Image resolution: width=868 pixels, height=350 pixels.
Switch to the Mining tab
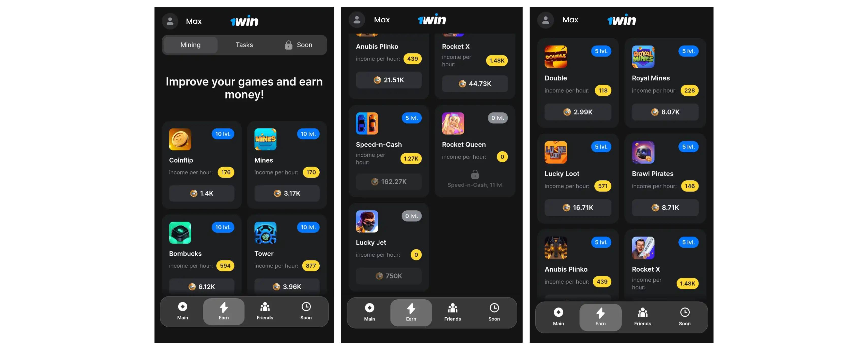coord(190,44)
